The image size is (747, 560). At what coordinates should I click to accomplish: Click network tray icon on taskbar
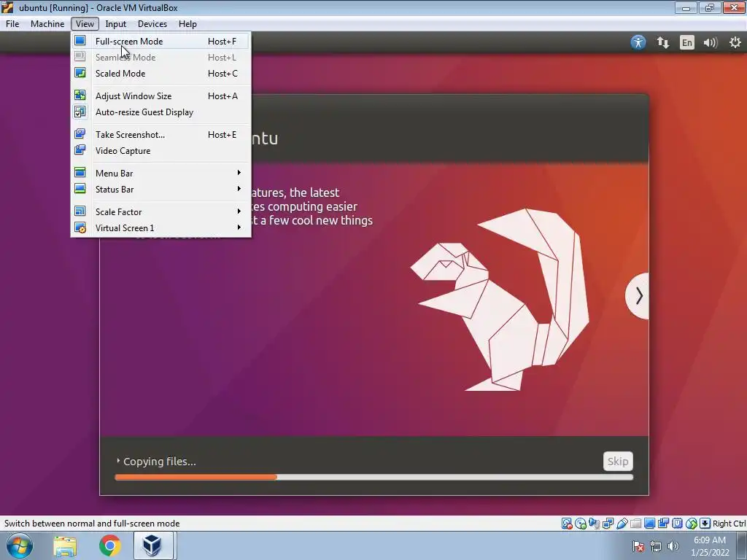(656, 546)
